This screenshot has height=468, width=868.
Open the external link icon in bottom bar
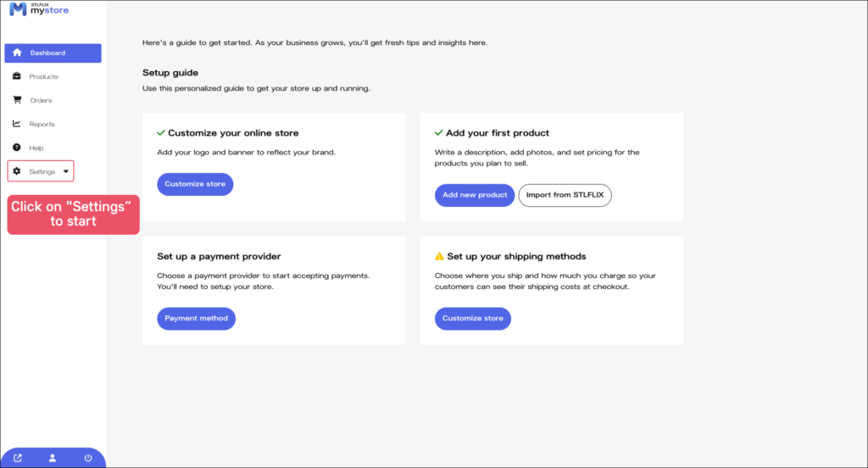coord(18,458)
